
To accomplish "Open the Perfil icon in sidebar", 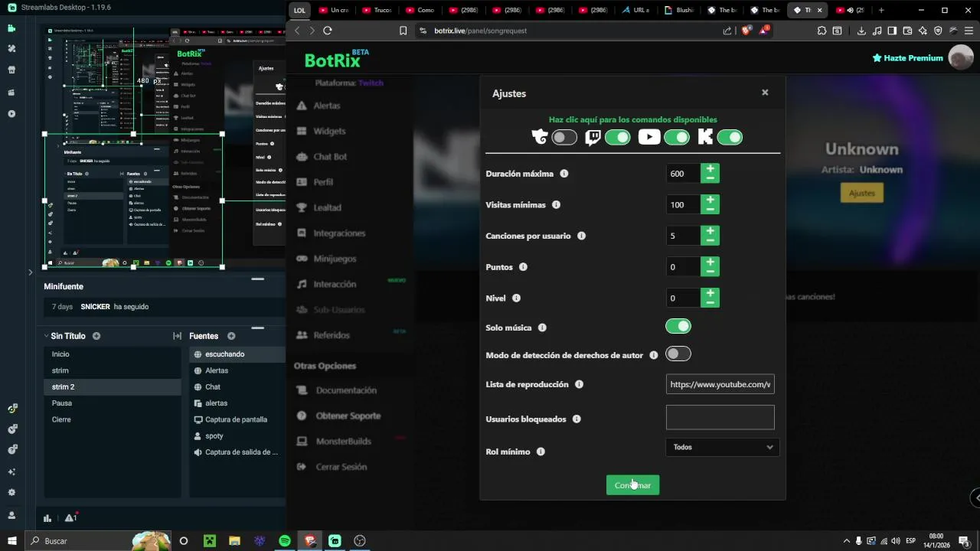I will click(302, 182).
